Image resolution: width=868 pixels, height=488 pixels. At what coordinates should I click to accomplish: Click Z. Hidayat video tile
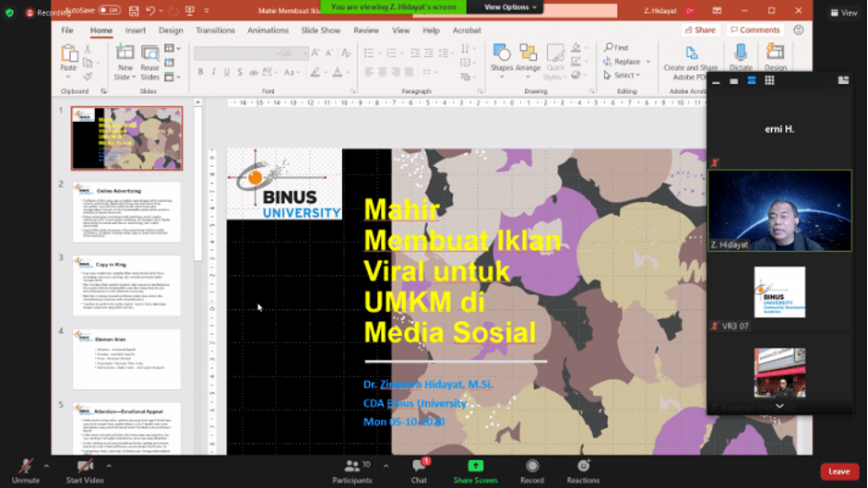point(779,210)
